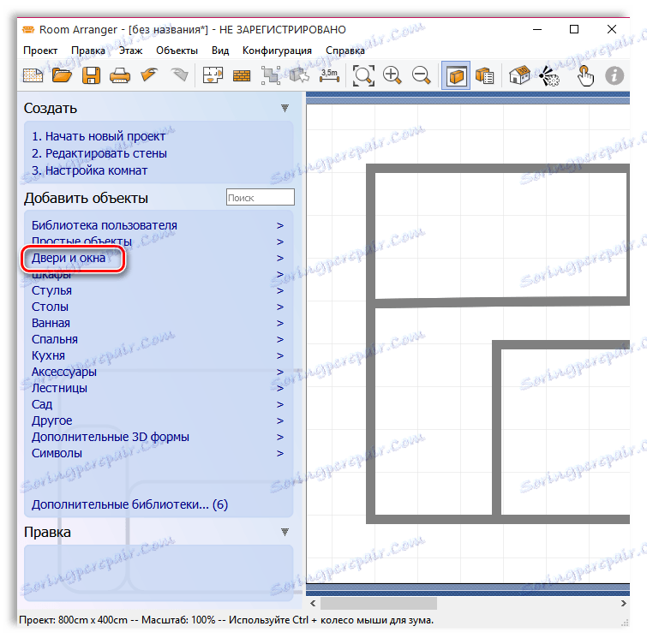The image size is (647, 644).
Task: Expand the arrow next to Кухня
Action: click(x=280, y=355)
